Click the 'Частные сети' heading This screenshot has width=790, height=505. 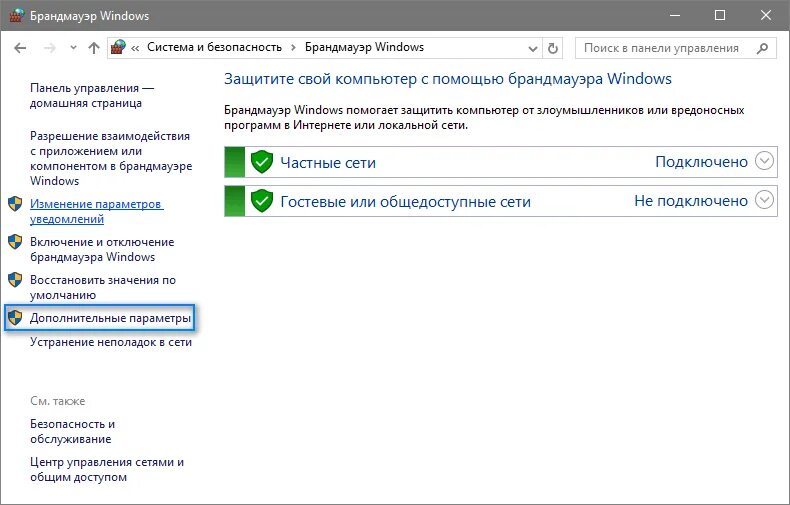[328, 163]
